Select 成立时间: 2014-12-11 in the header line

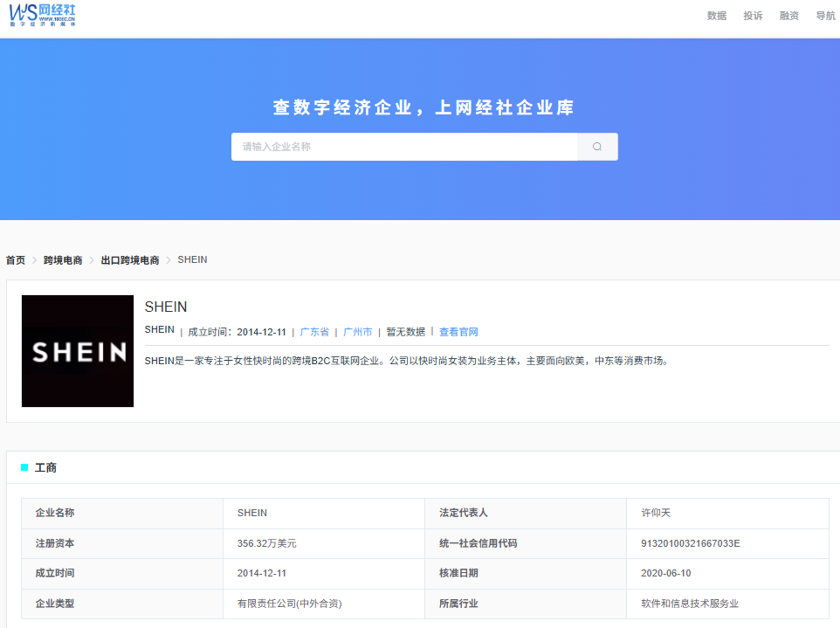click(x=237, y=332)
